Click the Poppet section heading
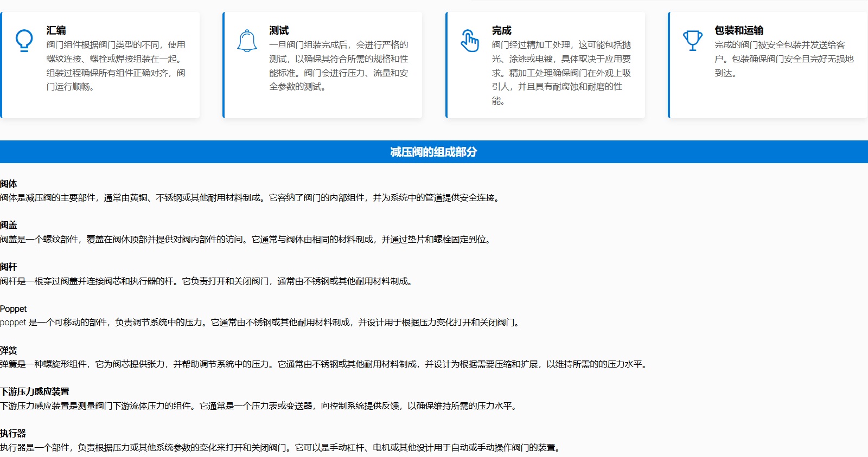This screenshot has height=457, width=868. pos(14,308)
